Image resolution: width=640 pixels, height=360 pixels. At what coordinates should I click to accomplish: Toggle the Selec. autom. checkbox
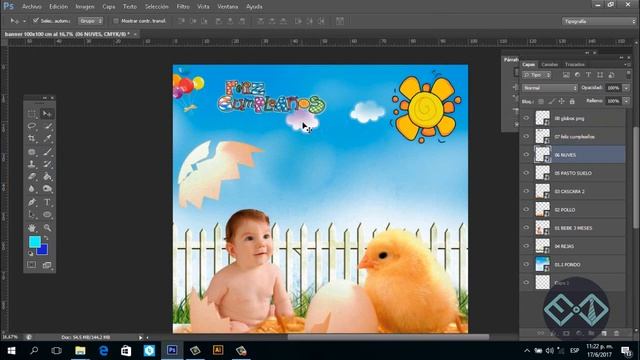coord(36,20)
